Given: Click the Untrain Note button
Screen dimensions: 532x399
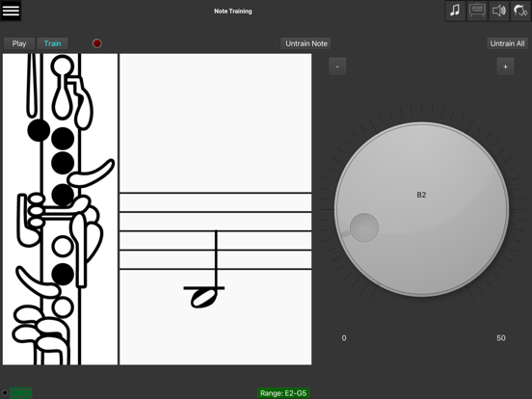Looking at the screenshot, I should tap(306, 43).
